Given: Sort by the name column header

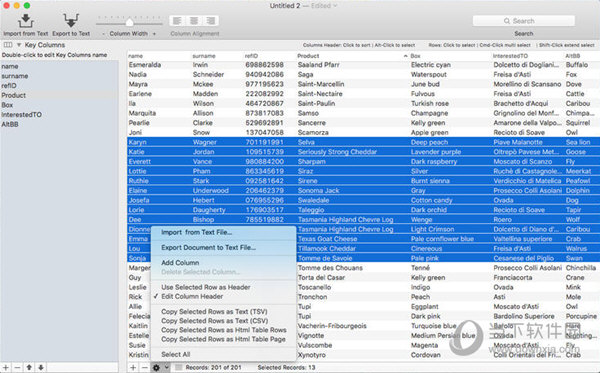Looking at the screenshot, I should pyautogui.click(x=135, y=56).
